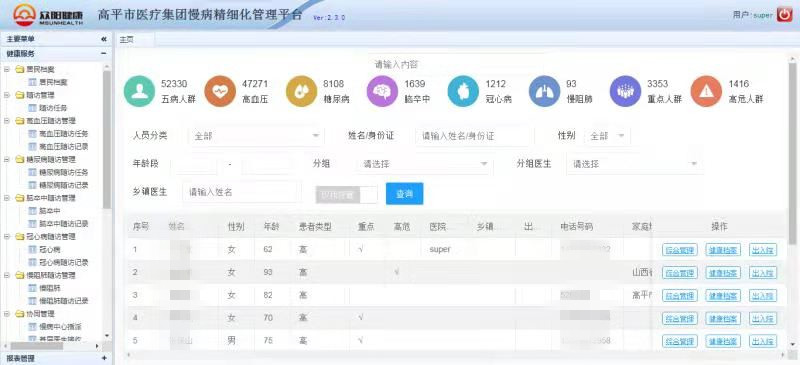Open the 分组 请选择 dropdown

pos(424,164)
